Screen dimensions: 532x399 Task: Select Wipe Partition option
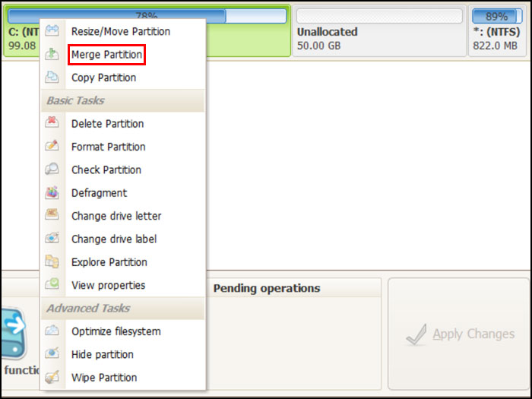(x=123, y=377)
